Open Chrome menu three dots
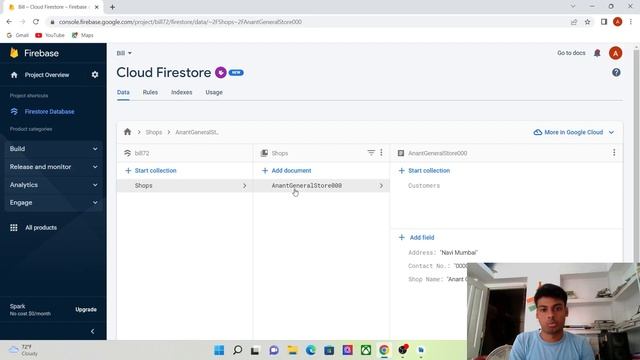640x360 pixels. pyautogui.click(x=631, y=22)
